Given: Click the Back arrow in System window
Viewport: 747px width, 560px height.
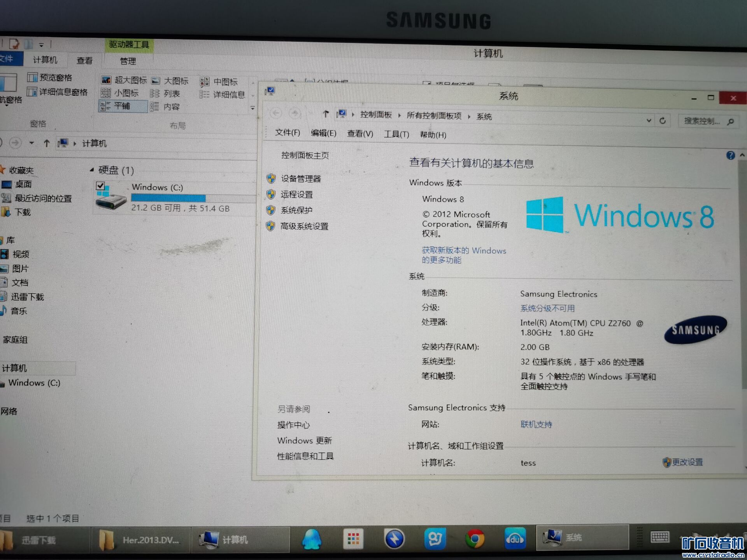Looking at the screenshot, I should pyautogui.click(x=275, y=113).
